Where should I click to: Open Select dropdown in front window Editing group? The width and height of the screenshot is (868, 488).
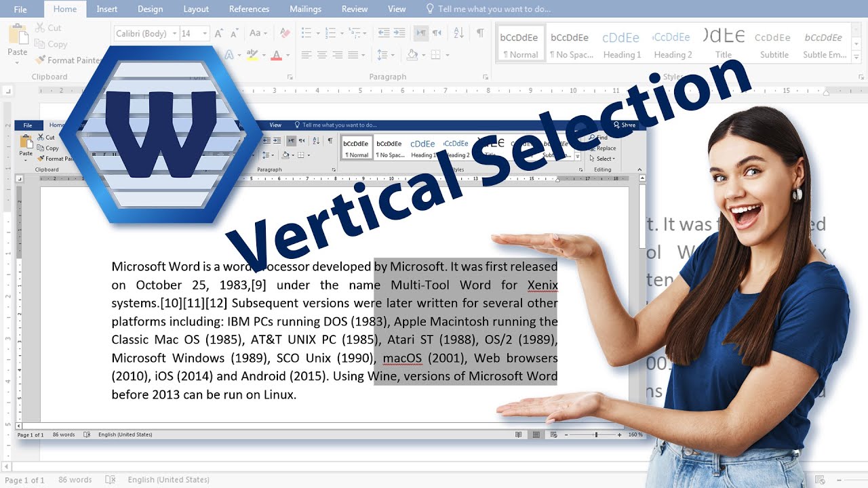coord(604,159)
